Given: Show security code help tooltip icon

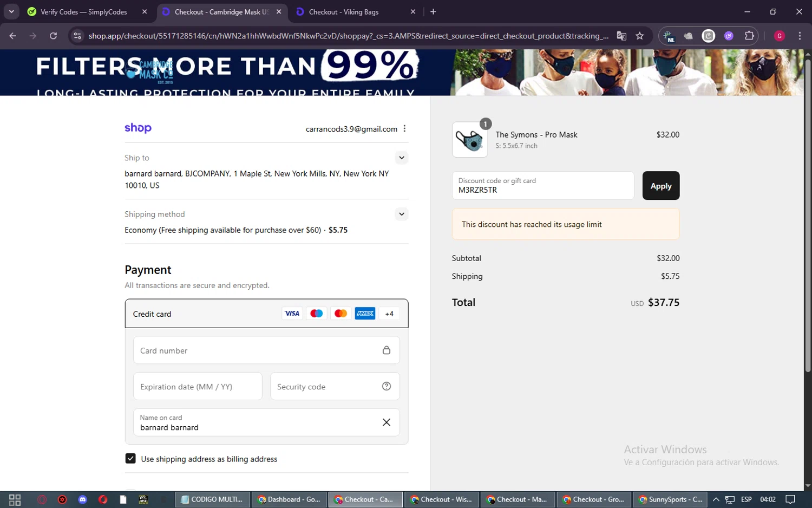Looking at the screenshot, I should 387,386.
